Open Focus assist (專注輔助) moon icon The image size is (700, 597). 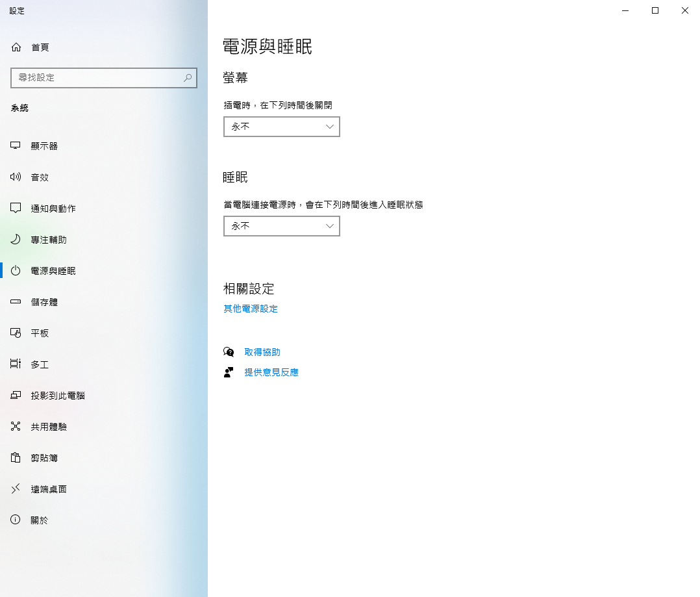(16, 240)
